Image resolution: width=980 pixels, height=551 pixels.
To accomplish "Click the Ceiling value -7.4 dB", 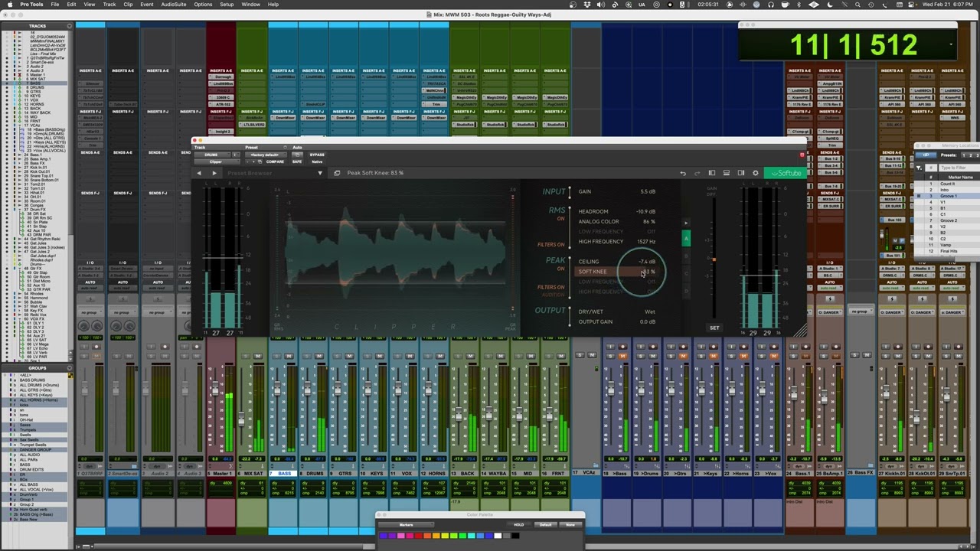I will (647, 262).
